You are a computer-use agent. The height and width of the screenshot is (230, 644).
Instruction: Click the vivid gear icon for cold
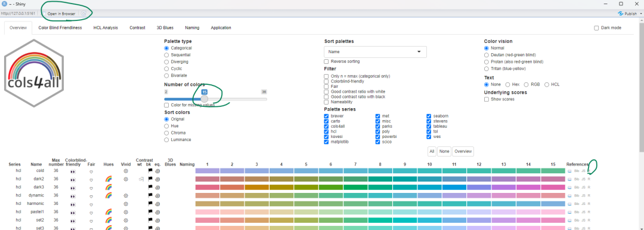click(x=126, y=171)
